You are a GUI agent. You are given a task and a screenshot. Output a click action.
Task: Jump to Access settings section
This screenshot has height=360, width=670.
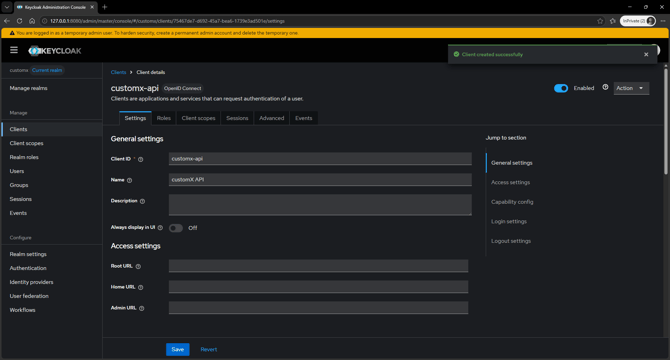click(x=510, y=182)
